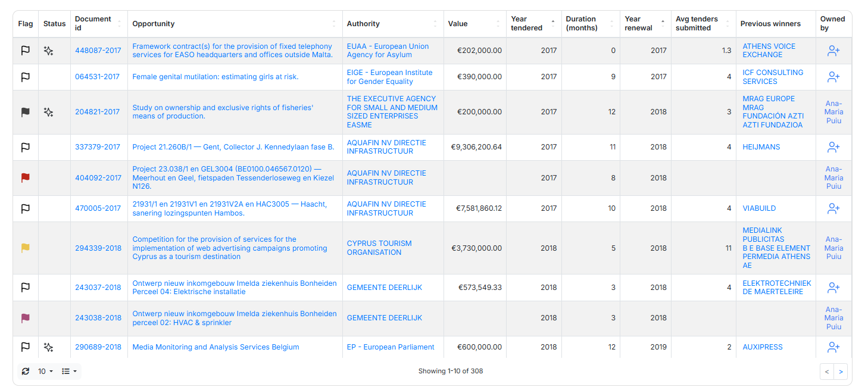Sort by Avg tenders submitted column
The height and width of the screenshot is (390, 868).
pyautogui.click(x=703, y=24)
